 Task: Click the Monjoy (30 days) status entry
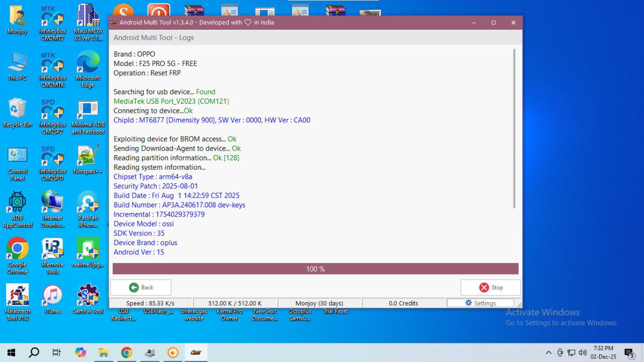319,303
